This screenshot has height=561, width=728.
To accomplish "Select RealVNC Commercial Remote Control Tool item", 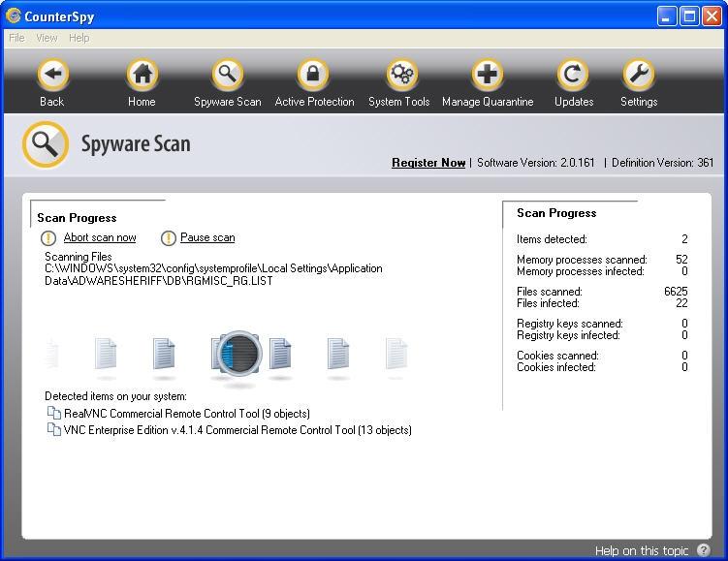I will tap(186, 414).
